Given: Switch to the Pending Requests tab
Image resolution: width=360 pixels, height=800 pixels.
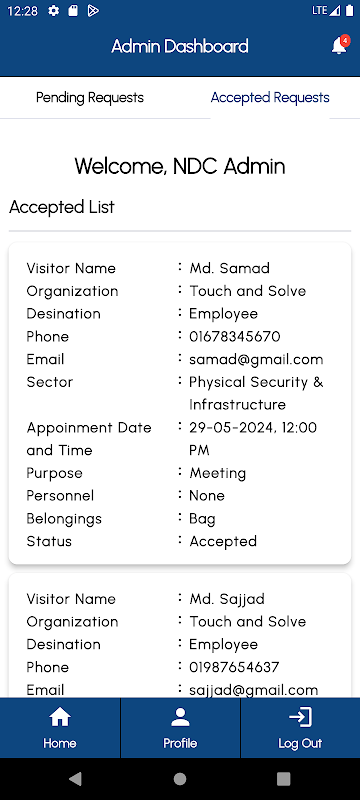Looking at the screenshot, I should 90,97.
